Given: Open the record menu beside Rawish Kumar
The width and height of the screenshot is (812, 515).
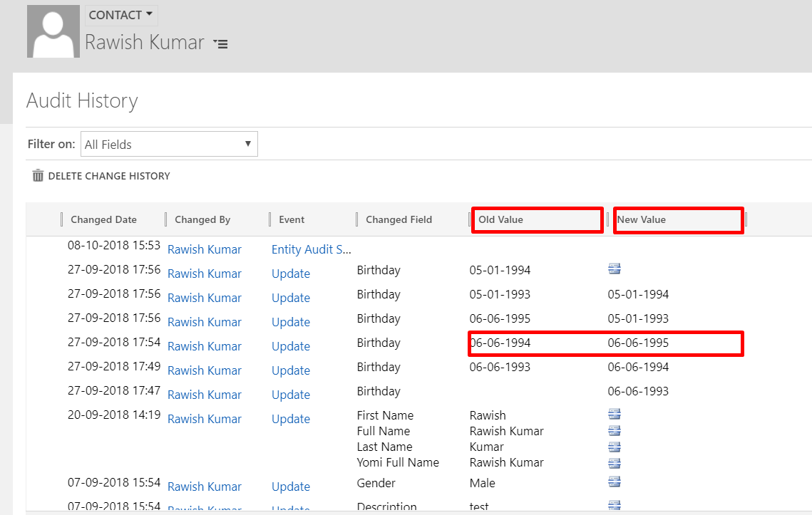Looking at the screenshot, I should [x=221, y=44].
